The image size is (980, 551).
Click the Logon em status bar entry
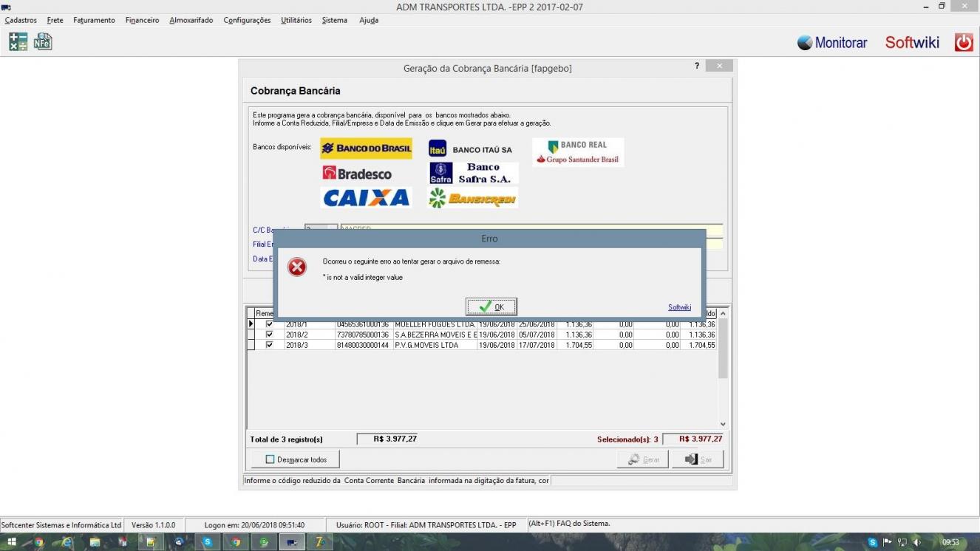pyautogui.click(x=254, y=525)
